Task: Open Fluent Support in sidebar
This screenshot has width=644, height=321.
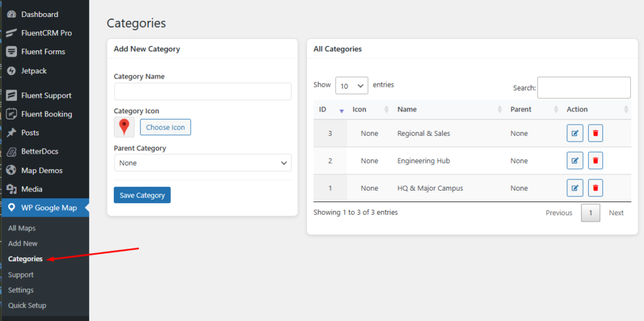Action: coord(46,96)
